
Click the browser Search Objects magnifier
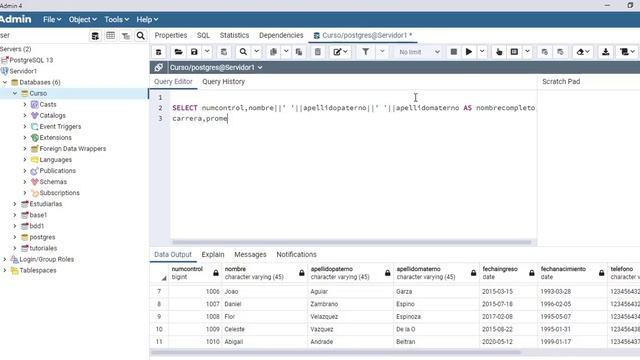[x=140, y=36]
